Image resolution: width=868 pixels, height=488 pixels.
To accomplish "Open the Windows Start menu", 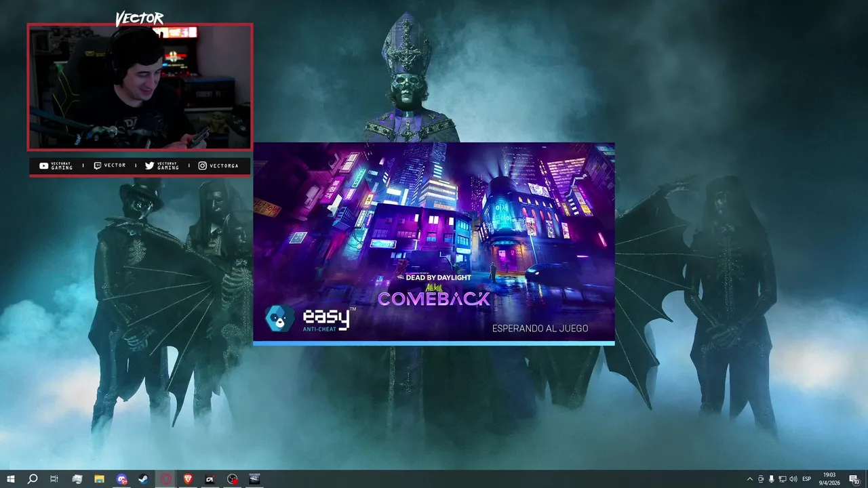I will (11, 479).
